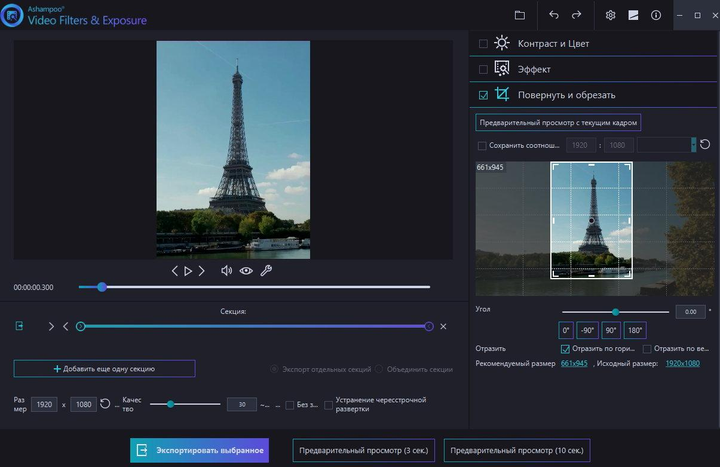Uncheck the Повернуть и обрезать checkbox
This screenshot has height=467, width=720.
pos(483,95)
